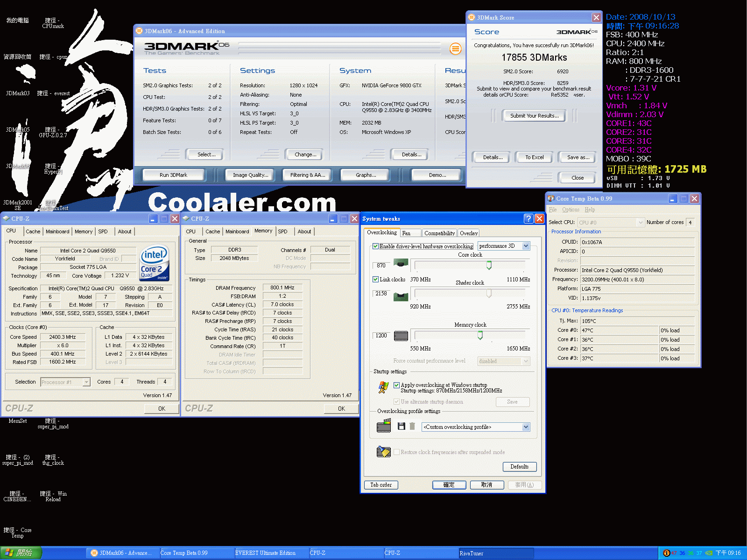This screenshot has width=747, height=560.
Task: Click the 開始 Start button
Action: (x=21, y=553)
